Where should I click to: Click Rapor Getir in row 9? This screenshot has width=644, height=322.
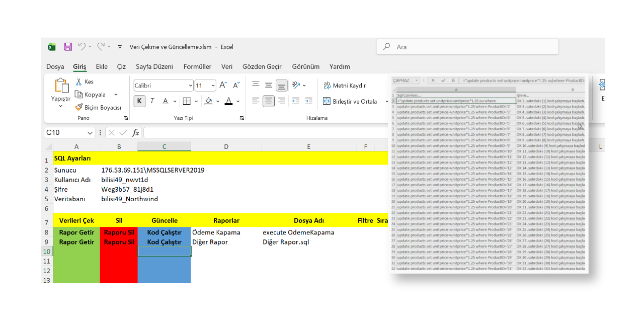click(76, 242)
